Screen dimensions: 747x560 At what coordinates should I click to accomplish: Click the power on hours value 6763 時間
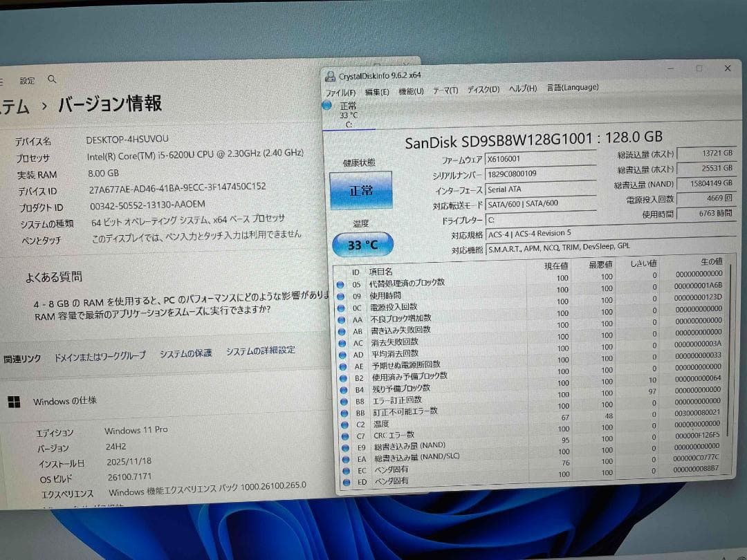(x=706, y=214)
